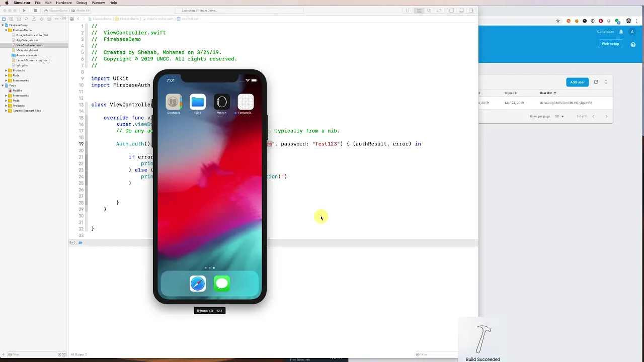Open Safari in the simulator dock
Image resolution: width=644 pixels, height=362 pixels.
coord(198,284)
